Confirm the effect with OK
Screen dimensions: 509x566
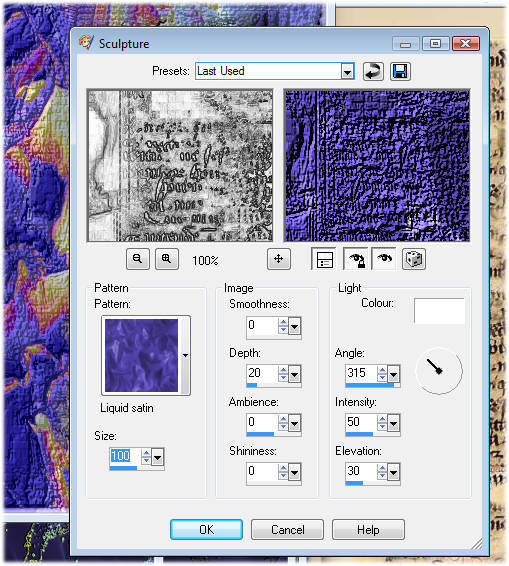click(206, 530)
